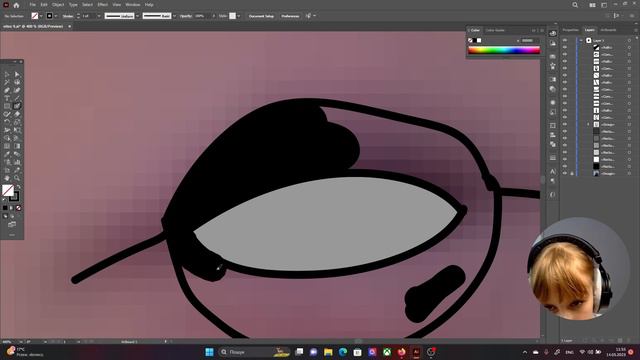Click the large fill swatch in toolbox
This screenshot has width=640, height=360.
coord(8,190)
